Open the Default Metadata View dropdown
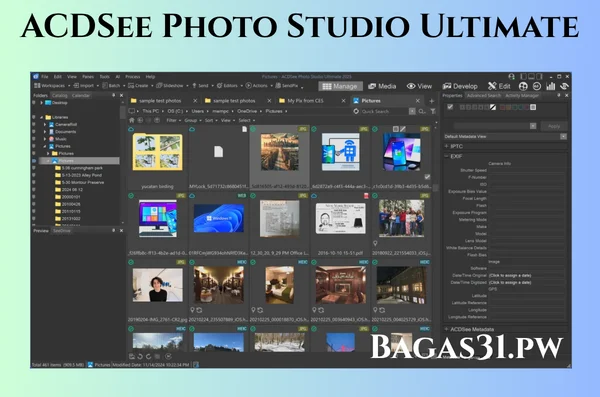Screen dimensions: 600x397 click(x=563, y=136)
